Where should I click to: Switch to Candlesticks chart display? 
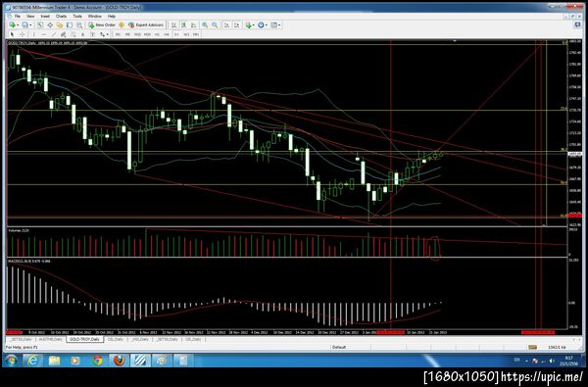click(x=184, y=25)
